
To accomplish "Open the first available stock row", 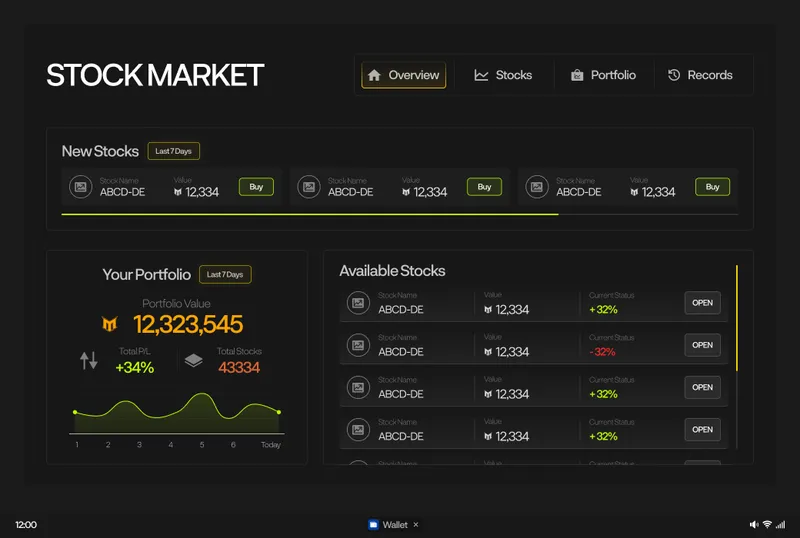I will (703, 303).
